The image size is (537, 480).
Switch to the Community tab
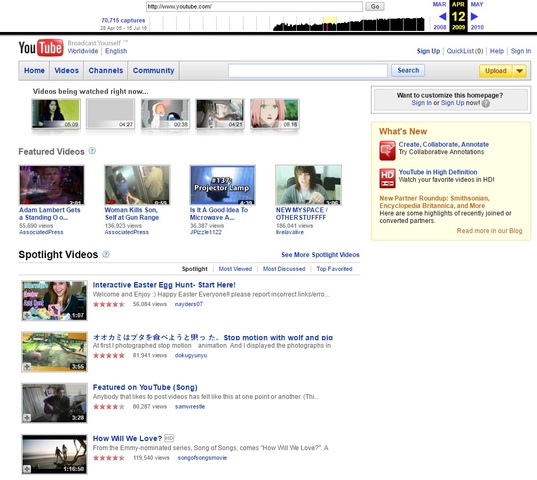tap(153, 71)
